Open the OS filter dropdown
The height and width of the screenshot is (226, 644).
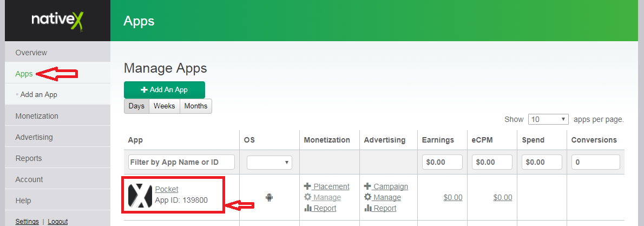pos(270,162)
